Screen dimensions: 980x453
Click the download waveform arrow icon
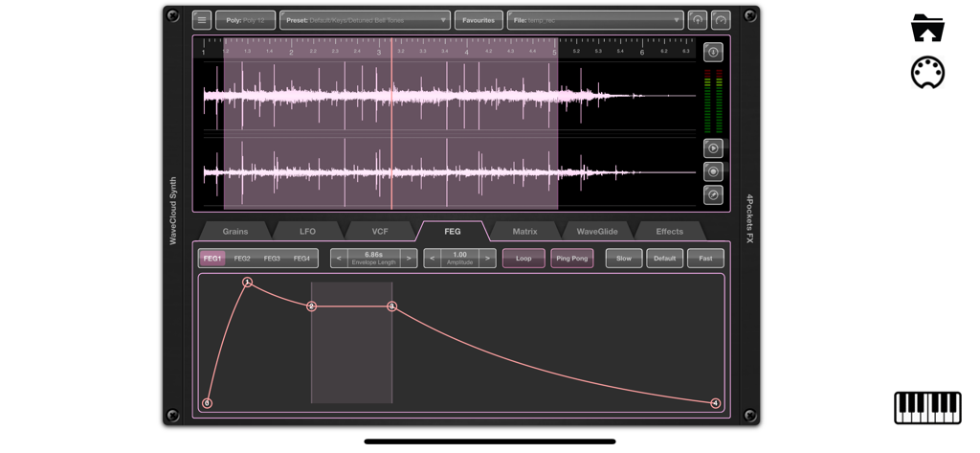click(x=713, y=52)
